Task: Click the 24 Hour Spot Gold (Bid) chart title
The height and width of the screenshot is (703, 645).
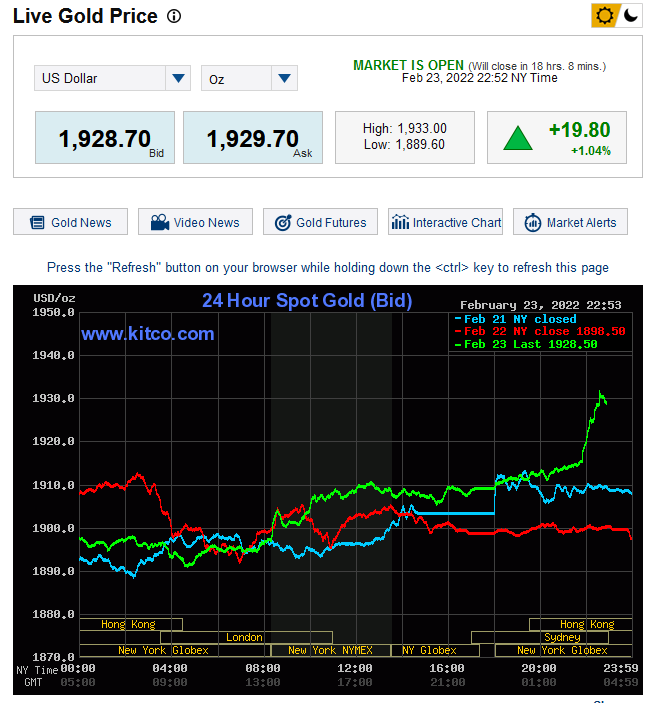Action: click(307, 300)
